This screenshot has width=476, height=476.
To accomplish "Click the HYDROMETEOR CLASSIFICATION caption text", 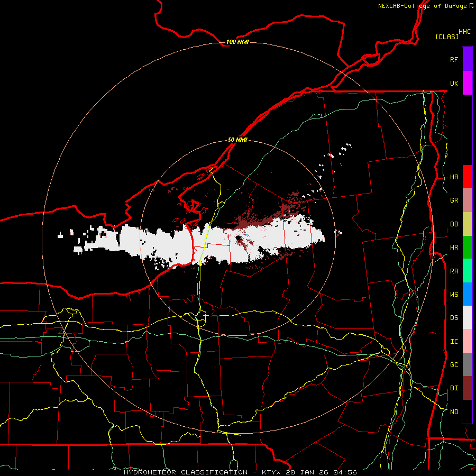I will (x=186, y=472).
